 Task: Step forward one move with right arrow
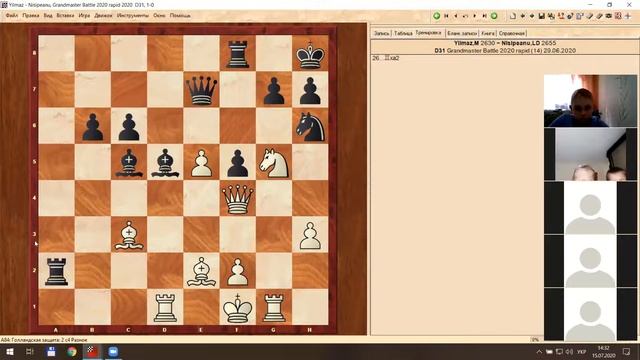(x=475, y=16)
